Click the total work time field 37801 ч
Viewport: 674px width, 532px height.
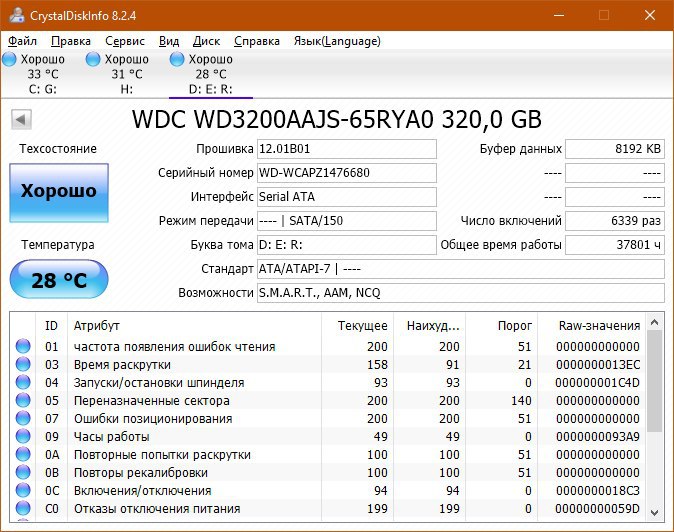pyautogui.click(x=615, y=245)
